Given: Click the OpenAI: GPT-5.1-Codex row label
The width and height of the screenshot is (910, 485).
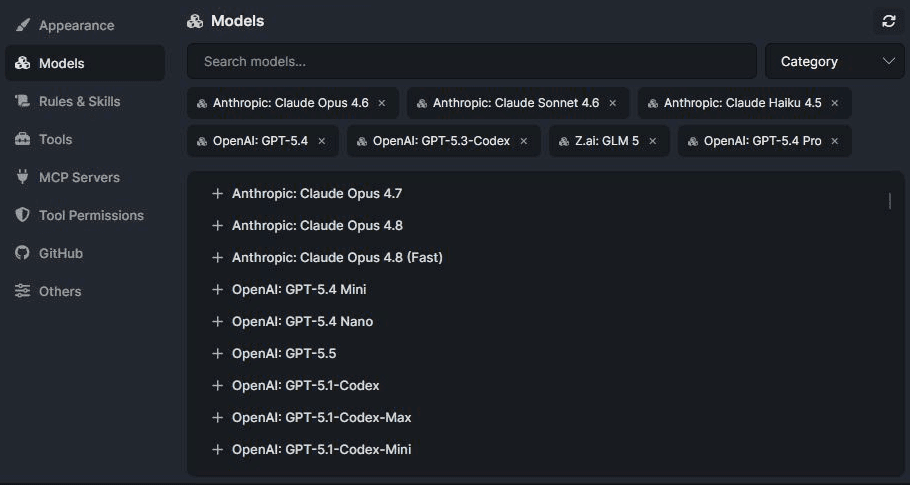Looking at the screenshot, I should [x=305, y=385].
